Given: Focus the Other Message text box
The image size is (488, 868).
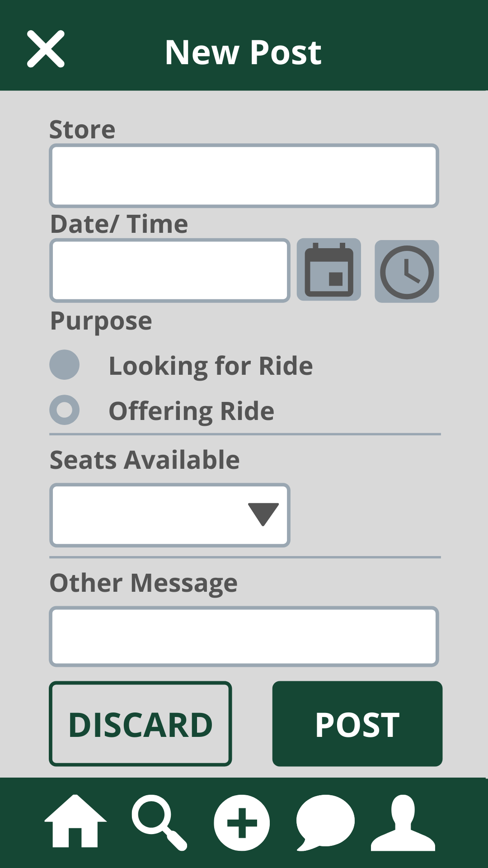Looking at the screenshot, I should [x=244, y=637].
